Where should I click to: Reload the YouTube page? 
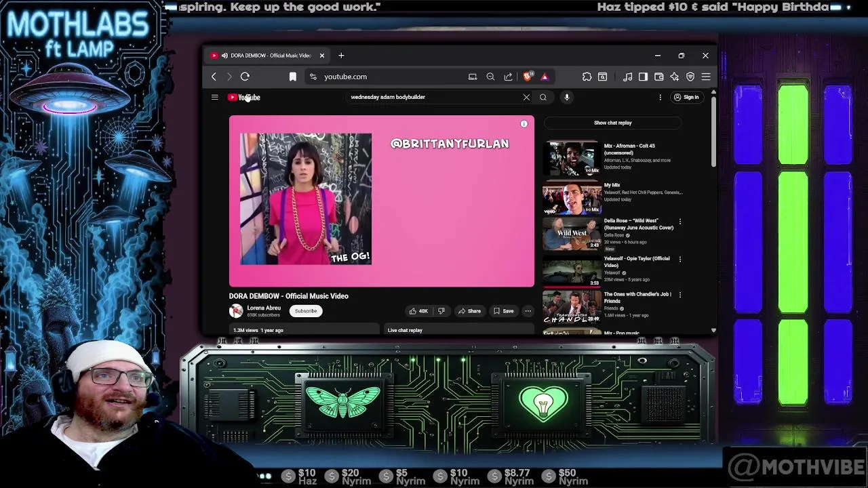pyautogui.click(x=245, y=77)
